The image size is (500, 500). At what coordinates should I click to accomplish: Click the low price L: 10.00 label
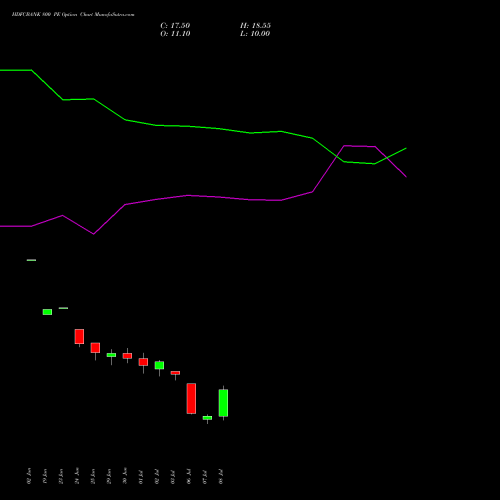pyautogui.click(x=255, y=34)
